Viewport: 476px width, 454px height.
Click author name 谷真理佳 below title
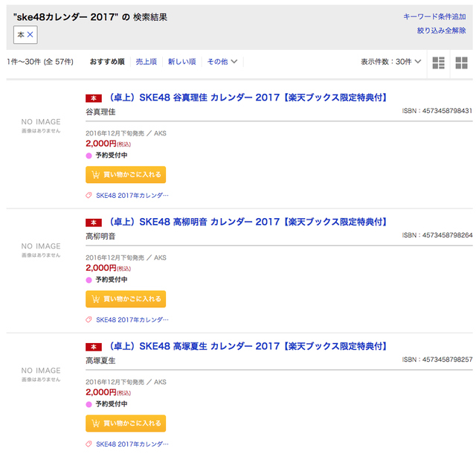click(x=100, y=112)
